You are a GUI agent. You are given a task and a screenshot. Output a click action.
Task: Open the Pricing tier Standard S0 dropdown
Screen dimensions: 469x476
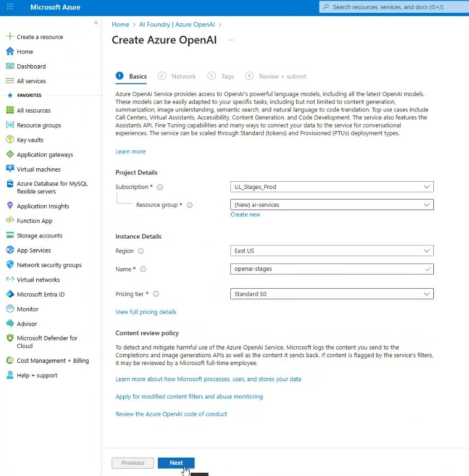pyautogui.click(x=332, y=294)
